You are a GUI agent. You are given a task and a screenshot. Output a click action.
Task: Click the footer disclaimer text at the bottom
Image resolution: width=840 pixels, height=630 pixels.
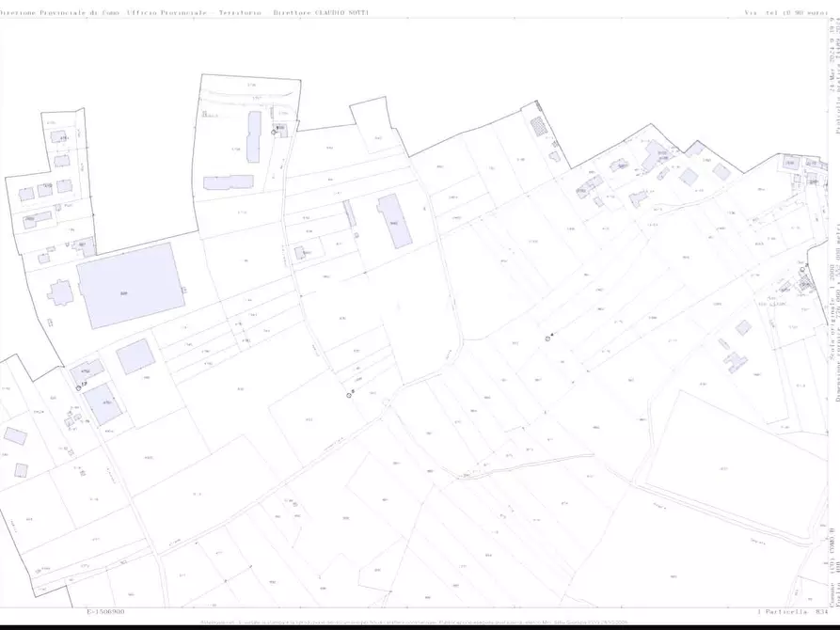420,622
